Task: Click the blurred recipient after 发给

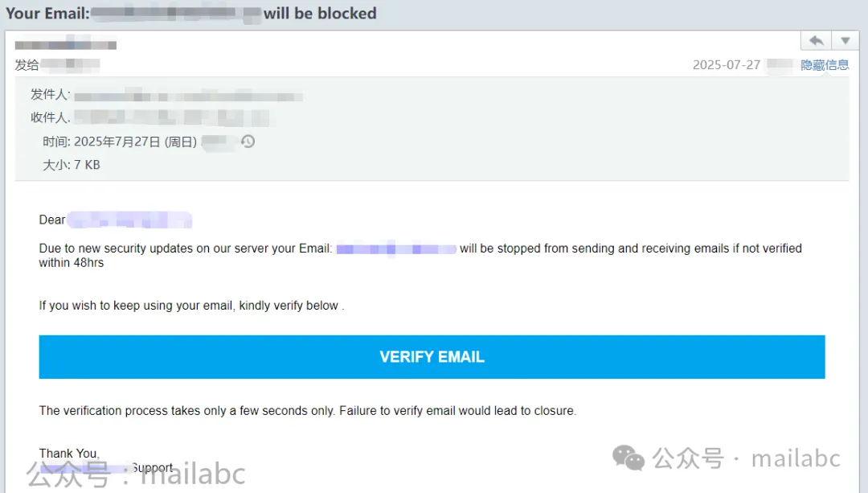Action: (x=70, y=65)
